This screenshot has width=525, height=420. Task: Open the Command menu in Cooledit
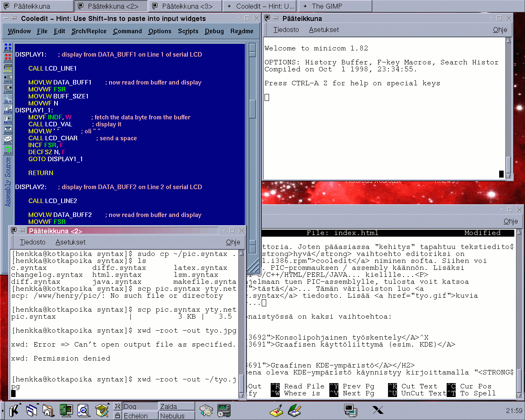(128, 31)
